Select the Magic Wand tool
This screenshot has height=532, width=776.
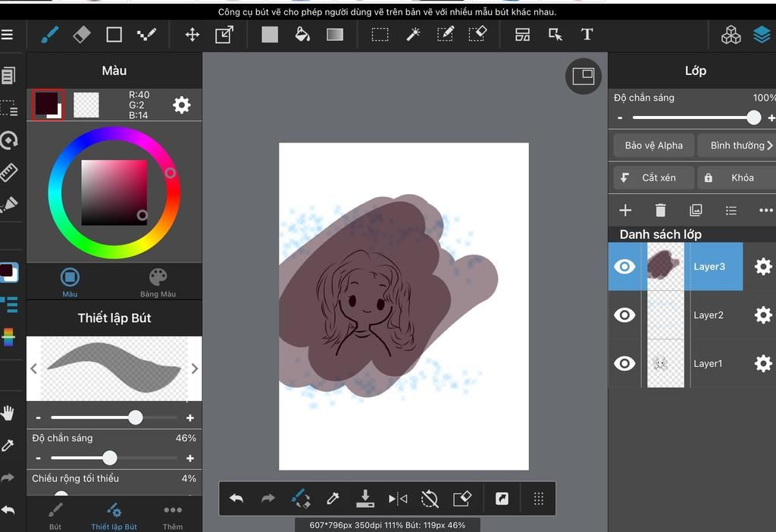413,35
